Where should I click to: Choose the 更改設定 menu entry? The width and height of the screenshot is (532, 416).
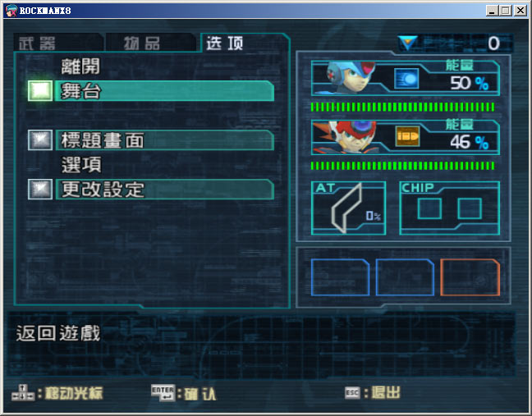[x=164, y=190]
